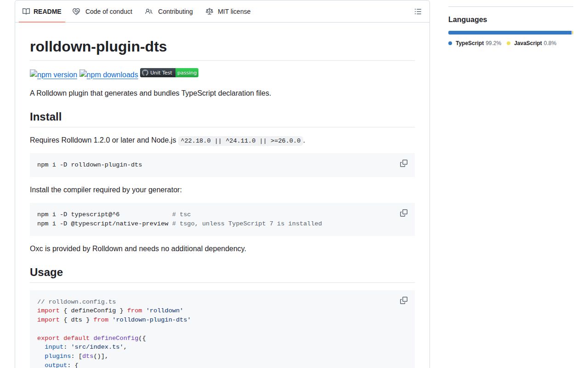Click the README book icon
Viewport: 588px width, 368px height.
point(27,11)
